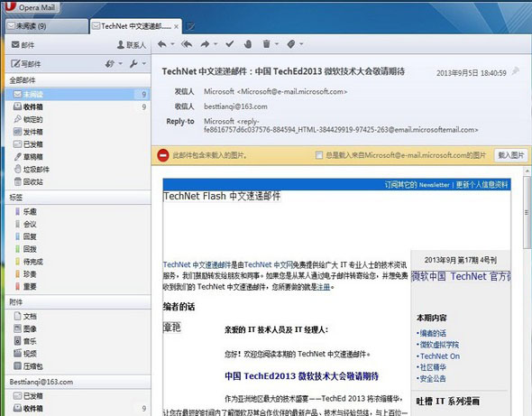This screenshot has width=532, height=416.
Task: Open 音乐 music attachment filter
Action: (78, 341)
